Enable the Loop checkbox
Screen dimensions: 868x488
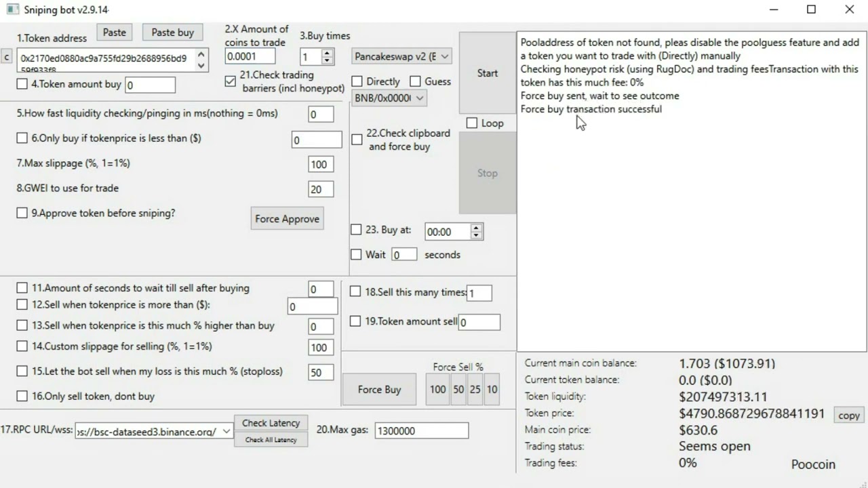click(472, 123)
